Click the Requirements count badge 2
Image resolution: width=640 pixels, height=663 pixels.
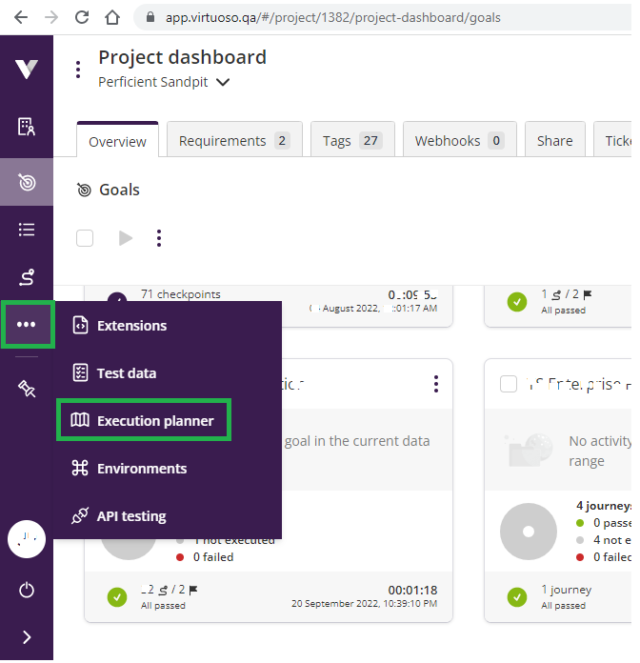pos(282,140)
